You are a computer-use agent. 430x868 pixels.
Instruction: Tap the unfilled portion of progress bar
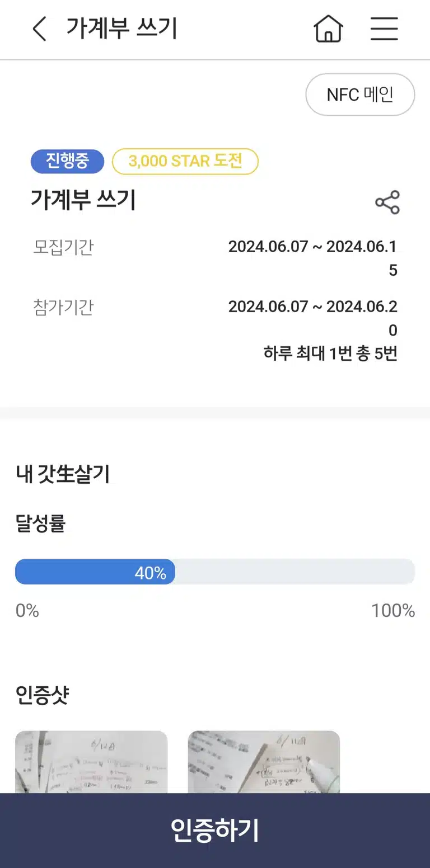(295, 572)
